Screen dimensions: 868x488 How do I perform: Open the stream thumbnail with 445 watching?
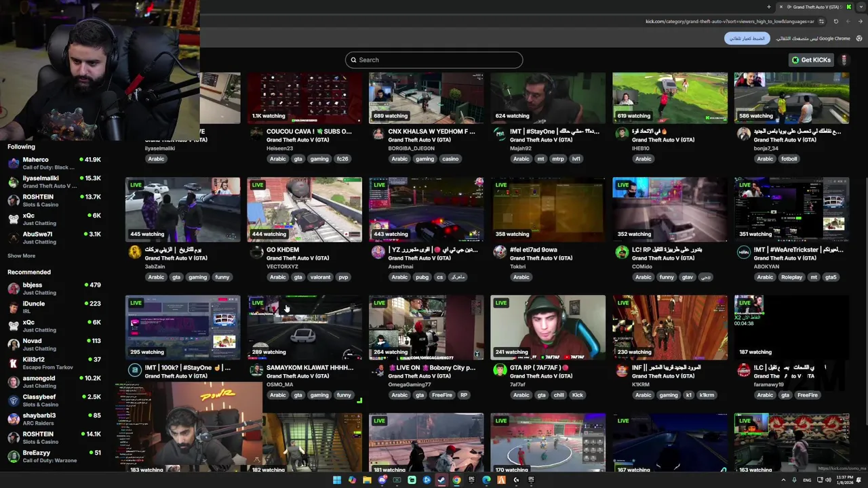182,209
